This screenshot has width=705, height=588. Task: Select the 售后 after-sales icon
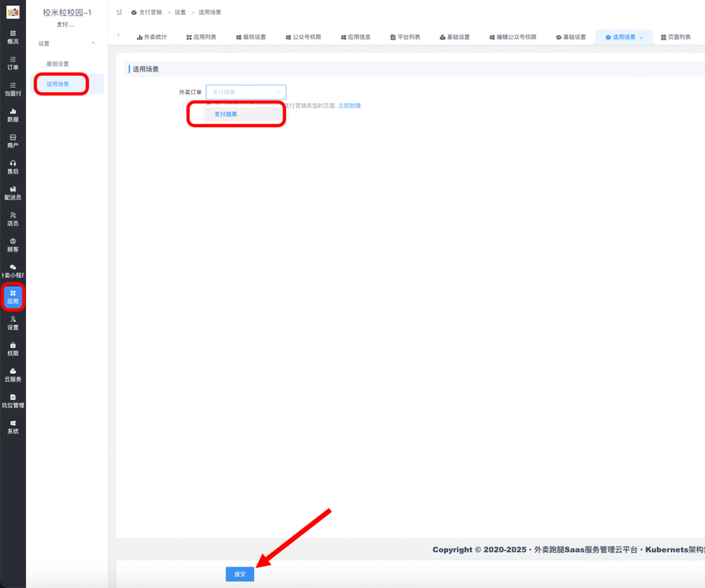point(12,167)
